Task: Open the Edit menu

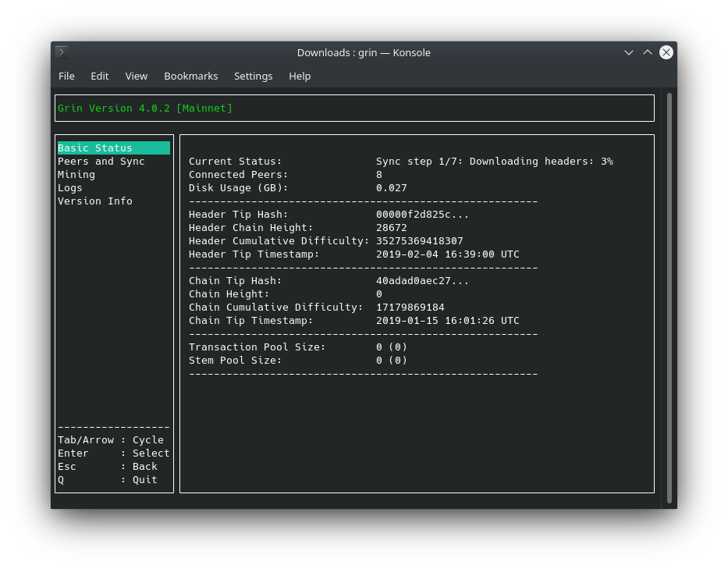Action: [99, 76]
